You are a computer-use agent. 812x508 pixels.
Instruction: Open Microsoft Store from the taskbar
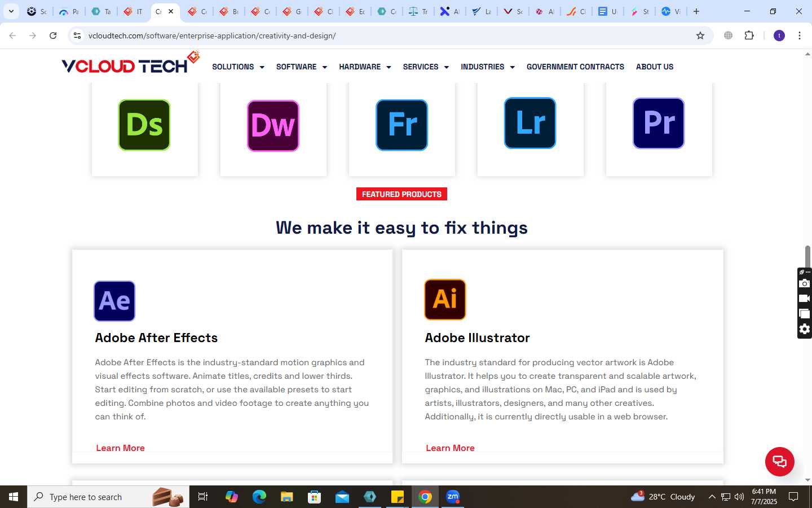click(315, 497)
